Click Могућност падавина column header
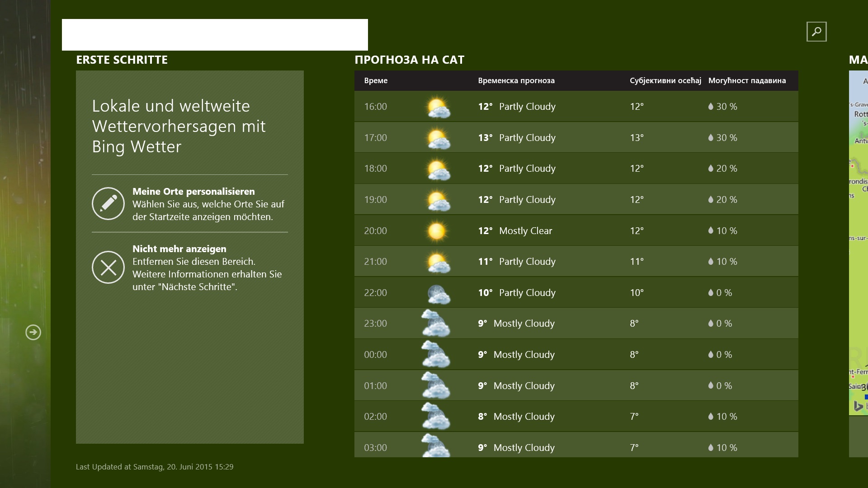868x488 pixels. pyautogui.click(x=747, y=80)
